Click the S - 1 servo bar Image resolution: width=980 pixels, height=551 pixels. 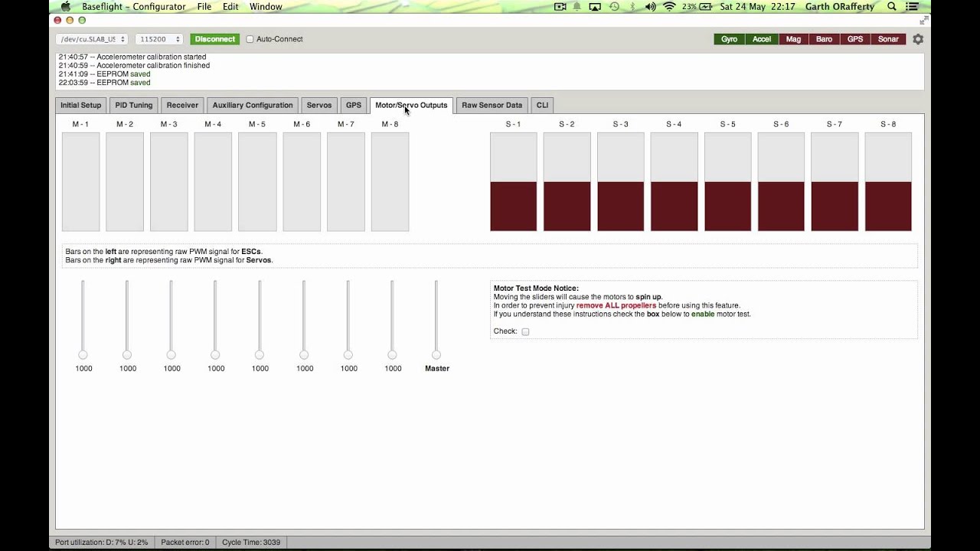click(514, 181)
